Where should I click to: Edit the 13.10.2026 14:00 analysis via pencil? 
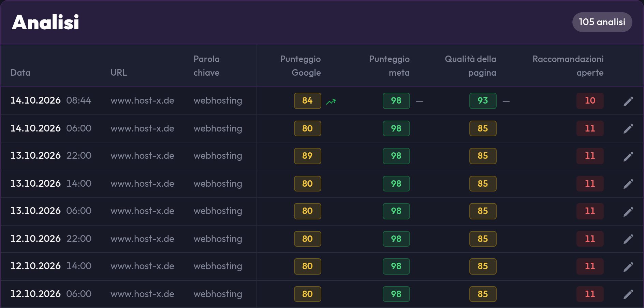(628, 184)
